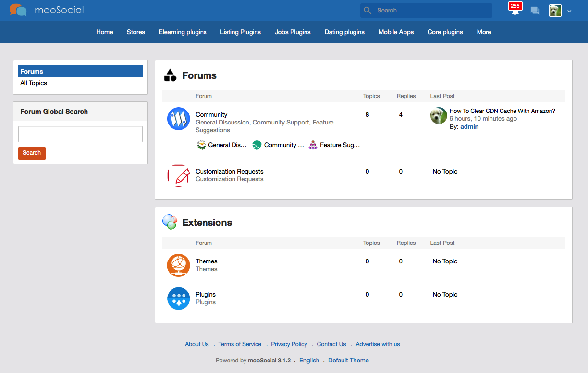Click 'No Topic' in the Plugins row
The height and width of the screenshot is (373, 588).
pos(445,295)
